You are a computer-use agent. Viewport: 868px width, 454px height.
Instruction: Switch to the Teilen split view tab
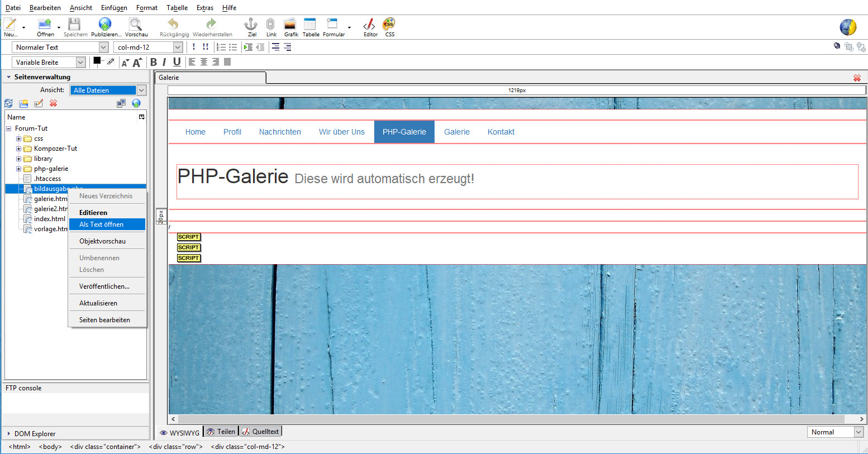coord(221,432)
